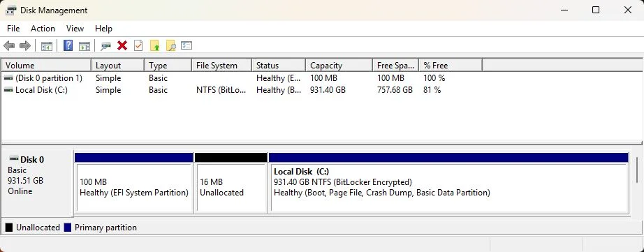Open the Help menu
The width and height of the screenshot is (644, 252).
[x=103, y=29]
